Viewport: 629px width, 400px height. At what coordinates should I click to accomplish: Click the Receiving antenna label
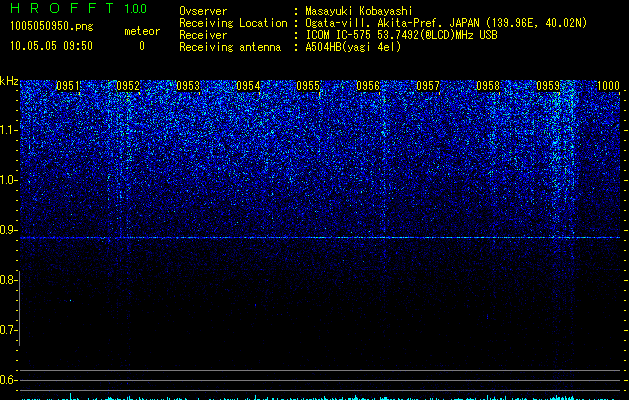[x=230, y=47]
